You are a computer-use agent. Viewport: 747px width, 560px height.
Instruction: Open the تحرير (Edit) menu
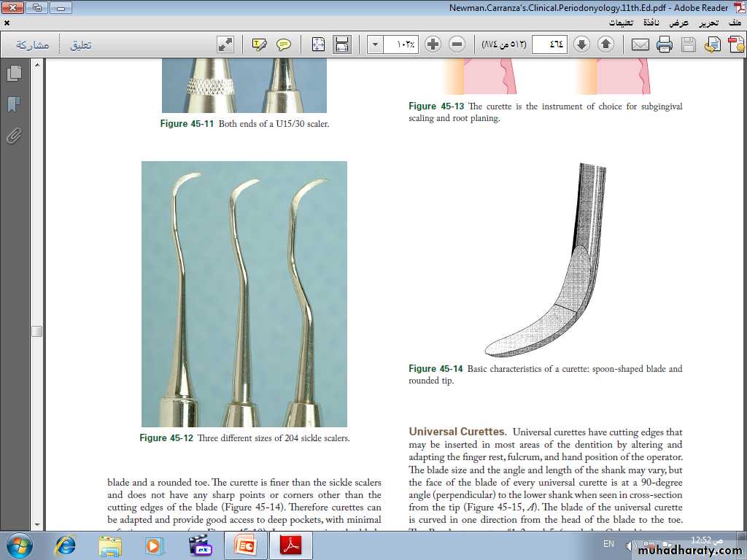pyautogui.click(x=707, y=23)
